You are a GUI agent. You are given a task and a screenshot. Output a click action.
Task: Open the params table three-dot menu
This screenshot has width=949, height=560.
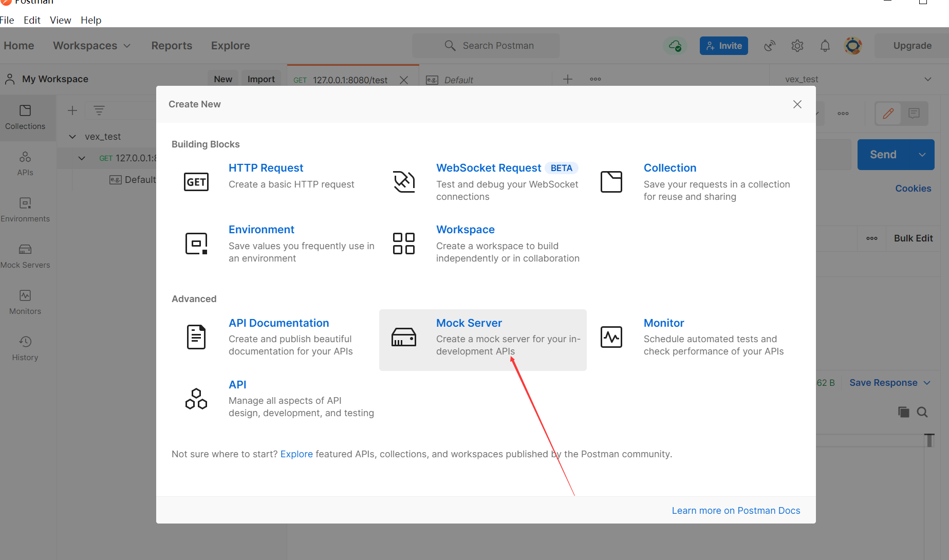click(x=872, y=238)
